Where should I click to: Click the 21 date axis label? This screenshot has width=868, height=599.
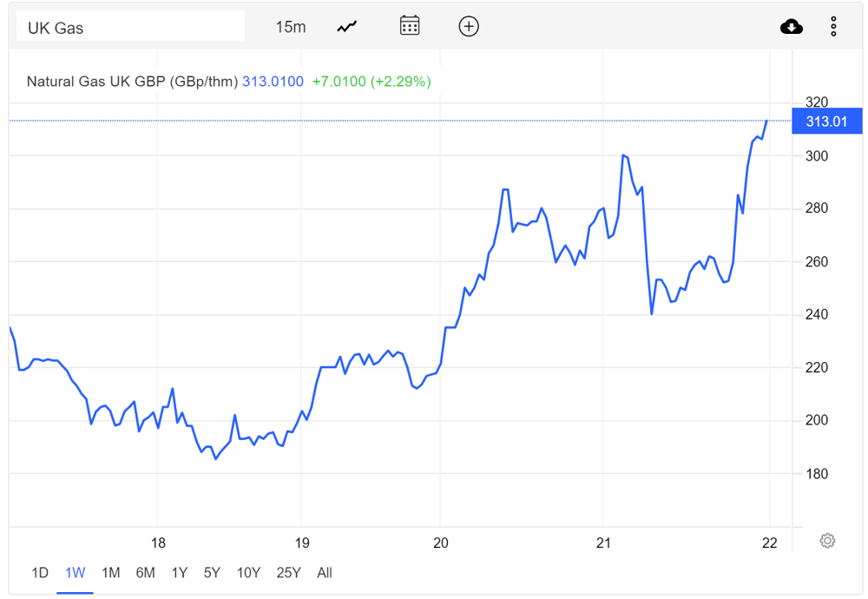(x=603, y=543)
